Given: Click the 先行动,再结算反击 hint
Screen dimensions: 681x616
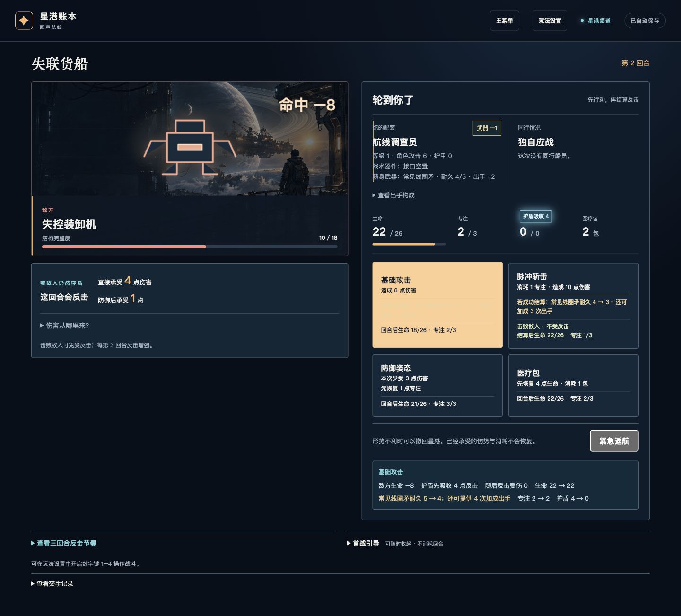Looking at the screenshot, I should coord(613,100).
